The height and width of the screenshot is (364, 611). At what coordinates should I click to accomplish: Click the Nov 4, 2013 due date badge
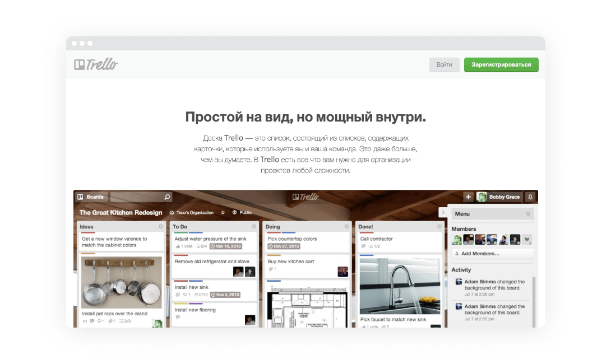click(x=225, y=295)
